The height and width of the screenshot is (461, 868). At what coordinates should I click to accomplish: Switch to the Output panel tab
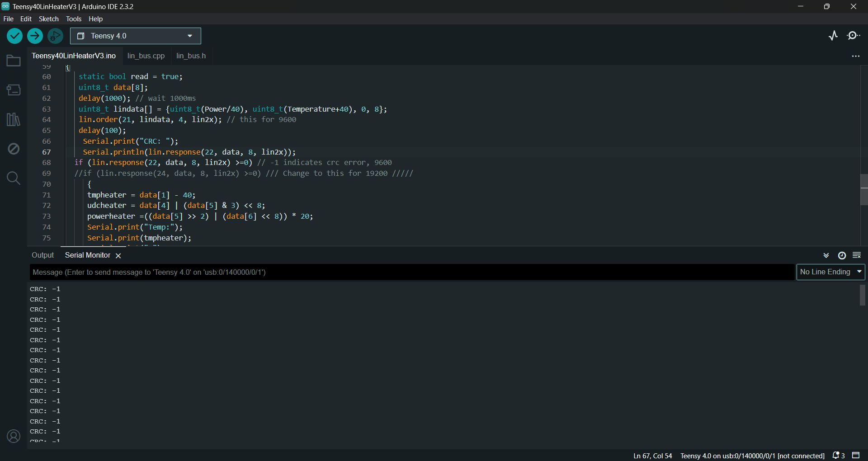point(42,255)
